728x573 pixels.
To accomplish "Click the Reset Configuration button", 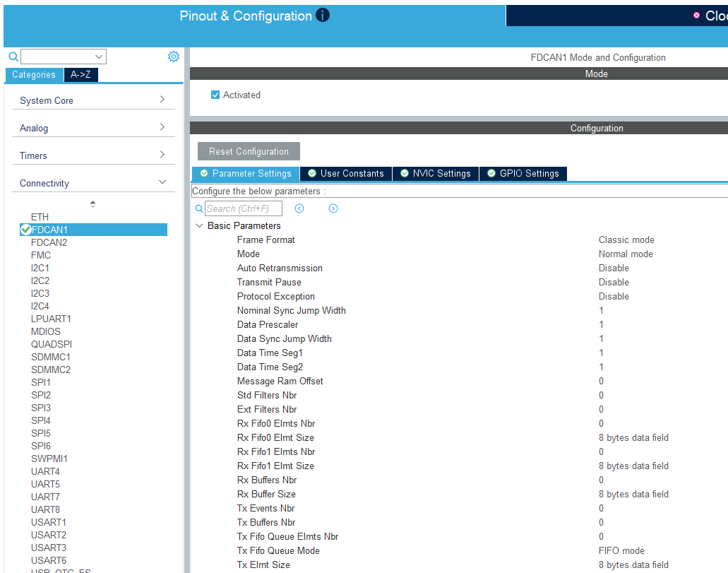I will (249, 151).
